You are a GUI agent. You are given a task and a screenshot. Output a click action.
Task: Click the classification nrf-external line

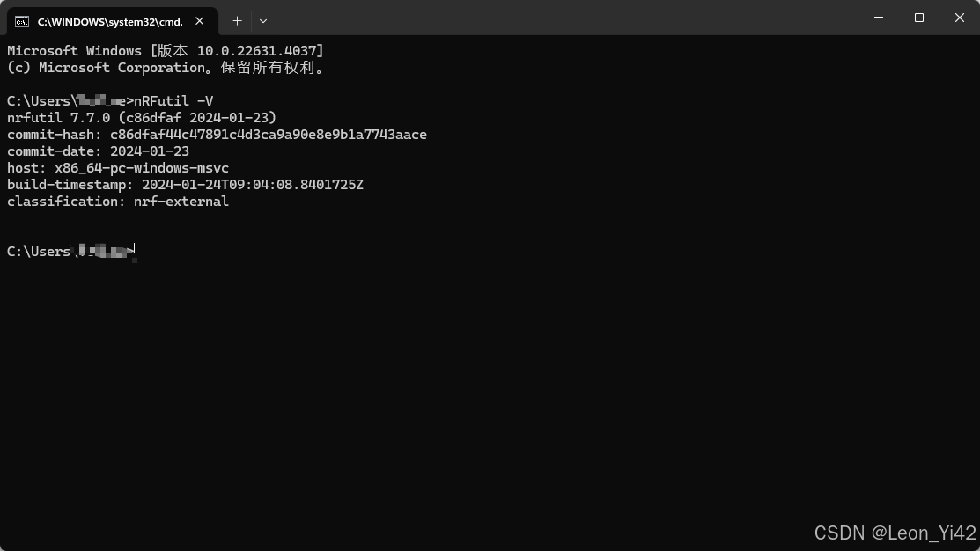point(117,201)
